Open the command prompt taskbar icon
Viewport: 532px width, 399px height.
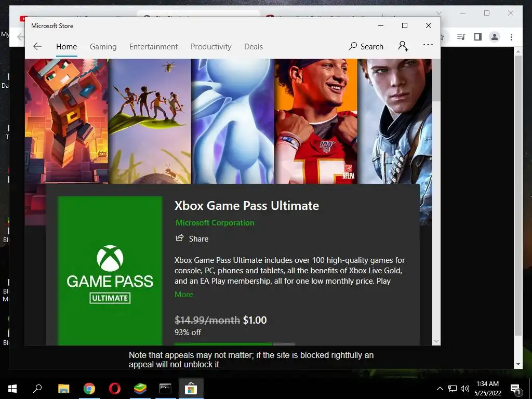165,388
